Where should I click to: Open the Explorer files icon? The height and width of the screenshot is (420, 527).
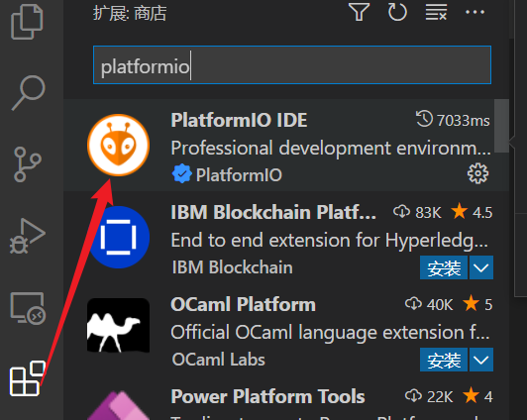(27, 21)
